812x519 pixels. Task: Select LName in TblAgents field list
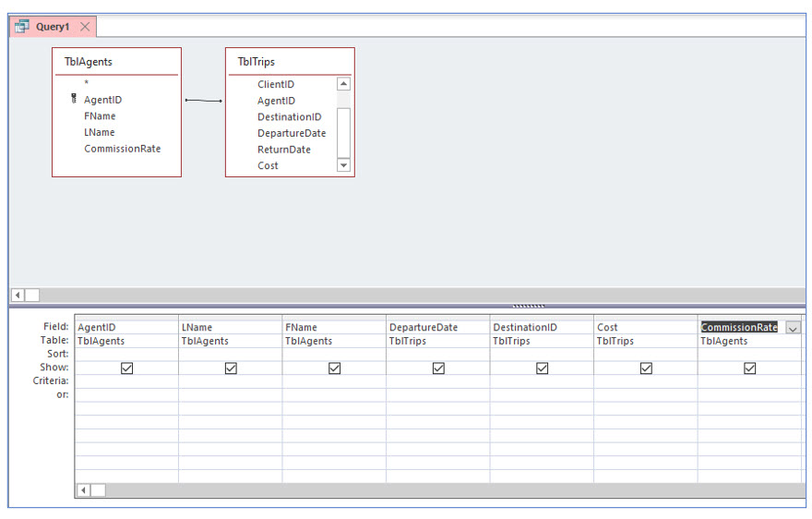[100, 132]
